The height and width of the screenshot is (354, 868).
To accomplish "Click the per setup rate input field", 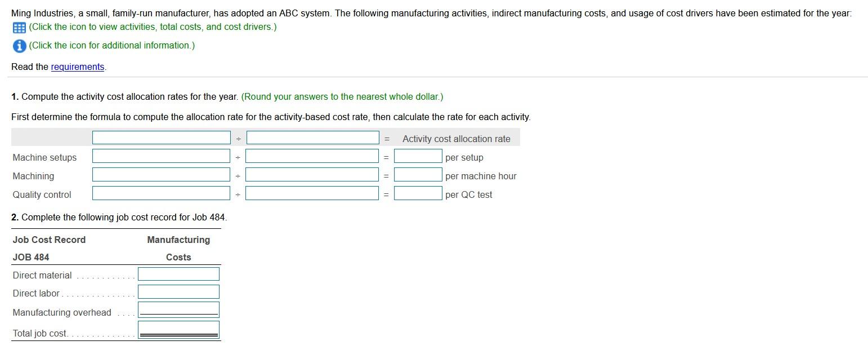I will click(x=418, y=157).
